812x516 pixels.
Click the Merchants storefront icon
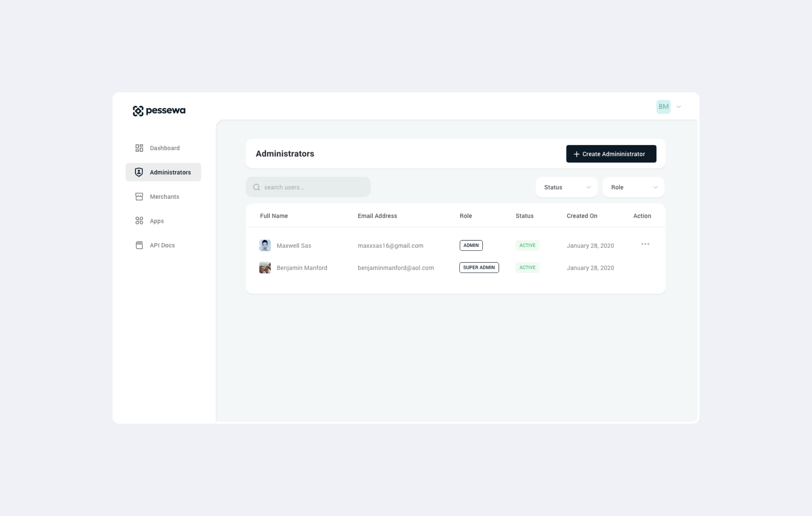point(139,196)
